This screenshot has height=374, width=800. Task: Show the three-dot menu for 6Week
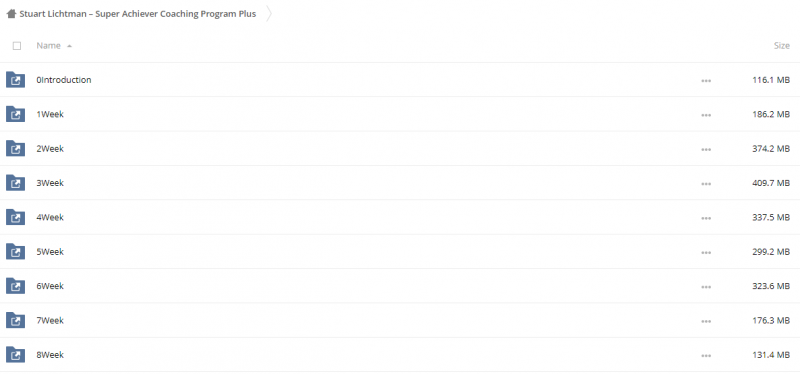[x=706, y=287]
